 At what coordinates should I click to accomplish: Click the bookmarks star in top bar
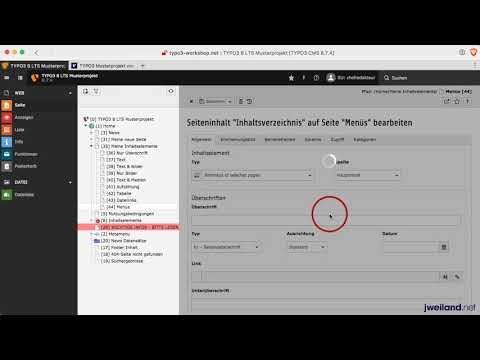click(291, 78)
